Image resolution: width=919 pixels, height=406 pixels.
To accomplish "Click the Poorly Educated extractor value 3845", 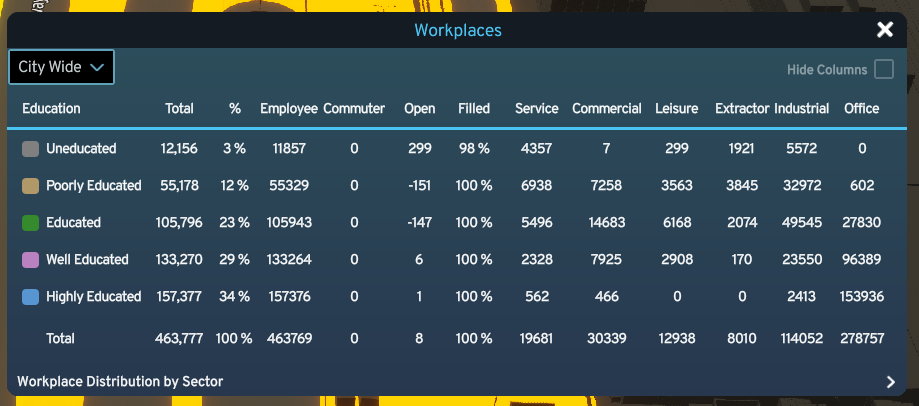I will tap(742, 186).
